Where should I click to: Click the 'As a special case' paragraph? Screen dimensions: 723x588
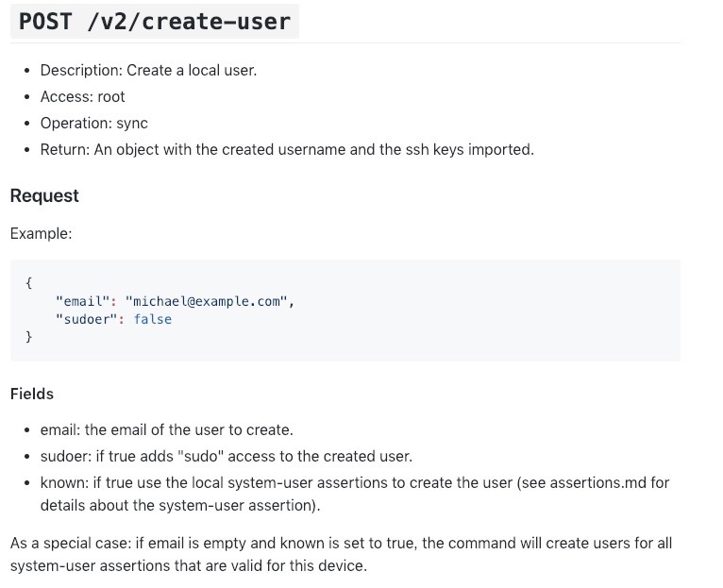tap(341, 554)
